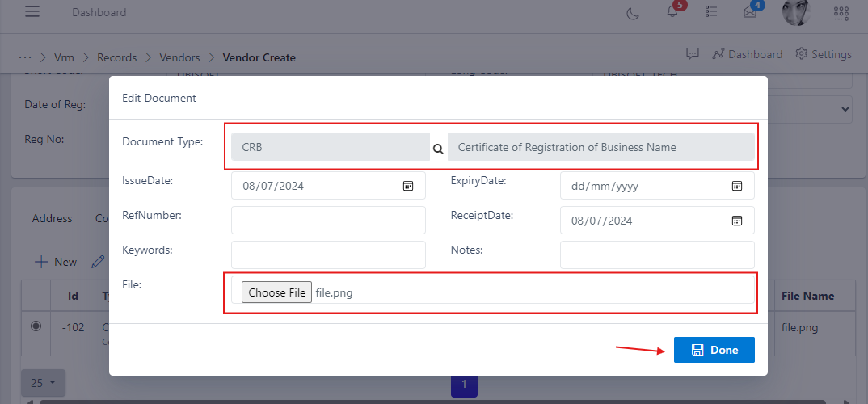Screen dimensions: 868x404
Task: Open the Dashboard link with graph icon
Action: point(748,54)
